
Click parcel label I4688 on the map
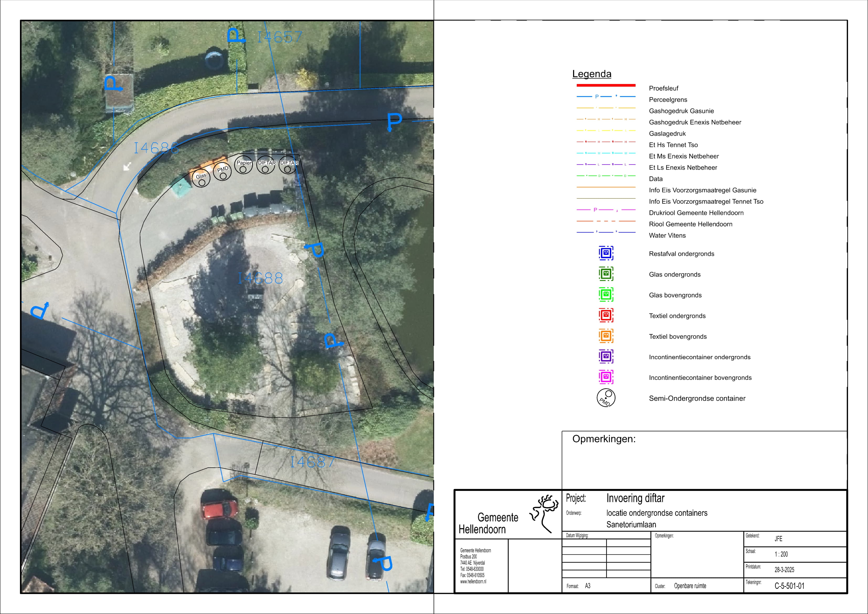(260, 279)
